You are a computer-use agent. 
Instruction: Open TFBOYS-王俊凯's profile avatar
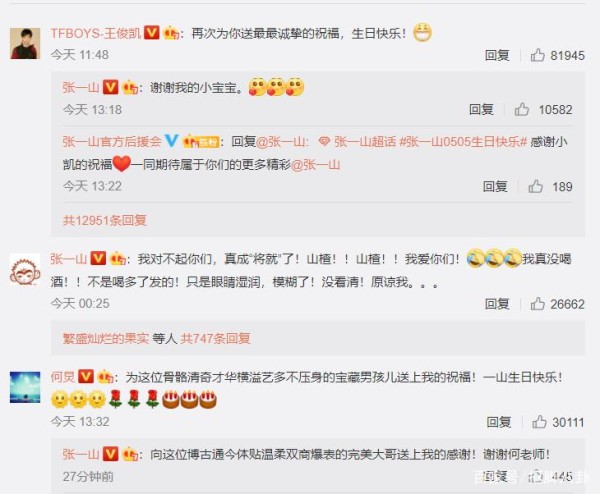[25, 43]
